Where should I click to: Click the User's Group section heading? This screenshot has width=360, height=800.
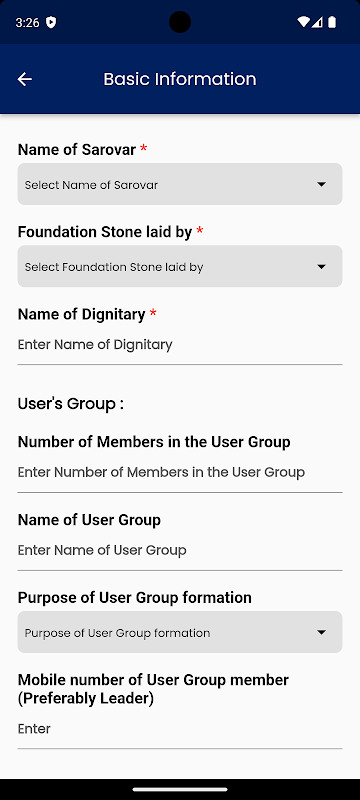click(x=71, y=404)
